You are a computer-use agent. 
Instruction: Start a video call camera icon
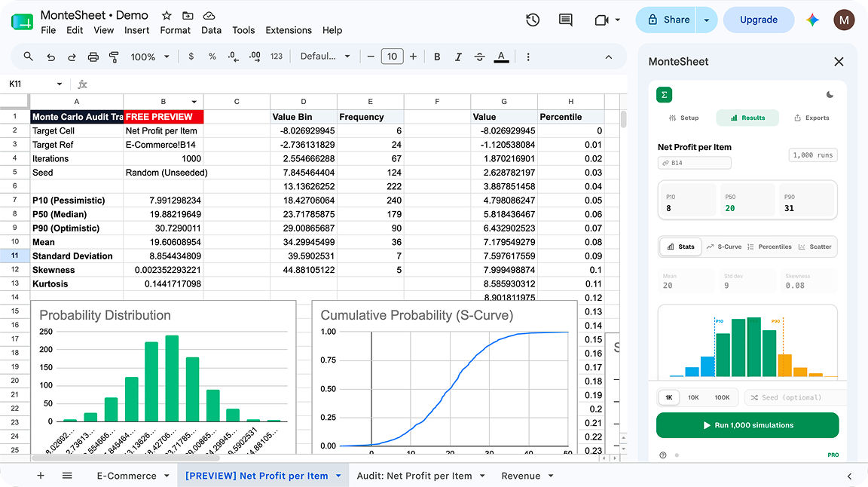click(x=601, y=20)
